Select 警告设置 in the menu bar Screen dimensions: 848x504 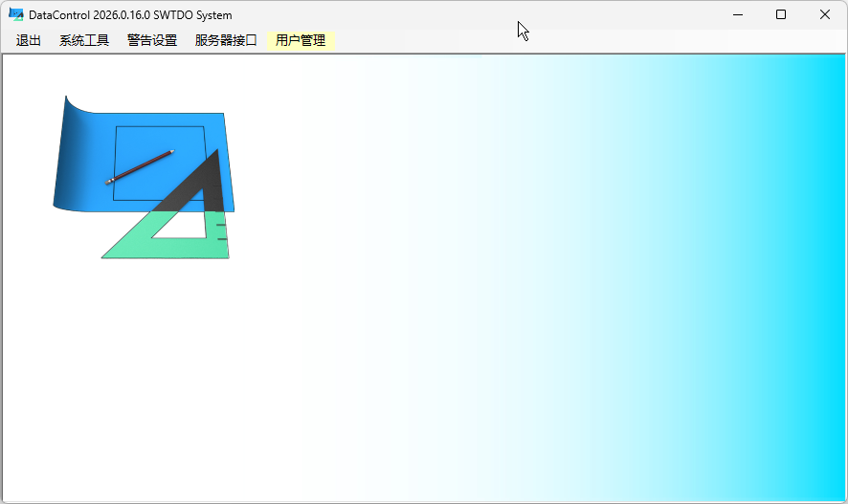click(152, 40)
